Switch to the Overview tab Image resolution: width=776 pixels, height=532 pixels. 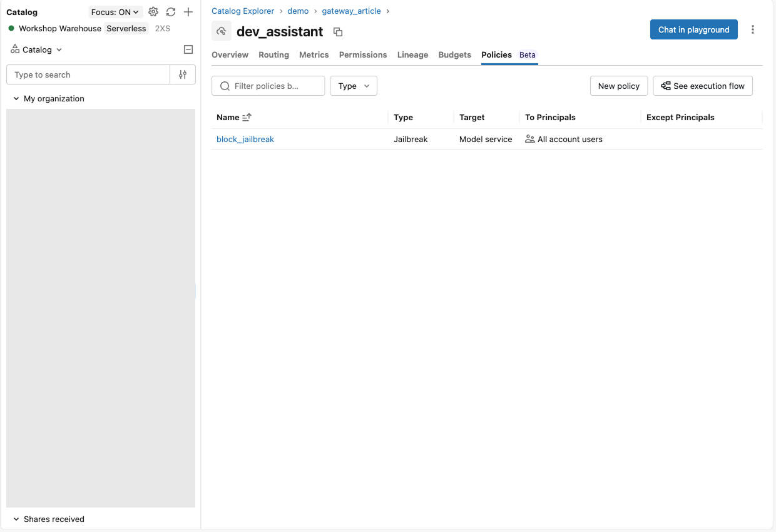tap(230, 54)
